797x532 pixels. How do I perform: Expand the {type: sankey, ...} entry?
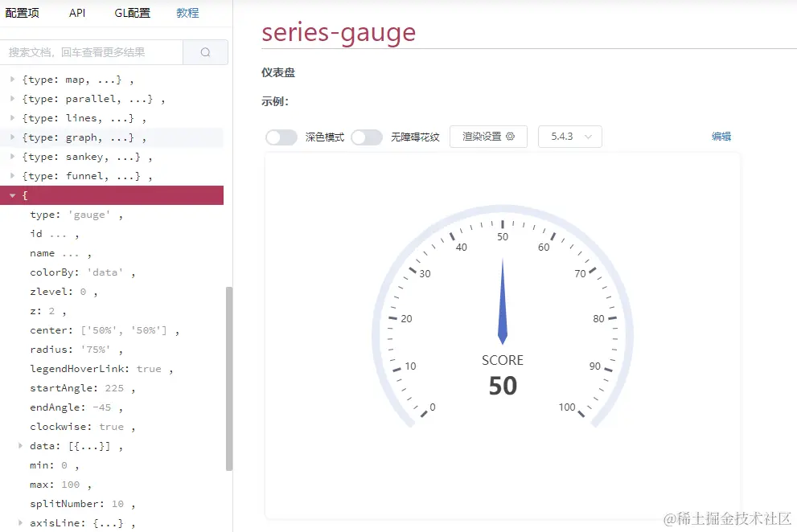(12, 157)
